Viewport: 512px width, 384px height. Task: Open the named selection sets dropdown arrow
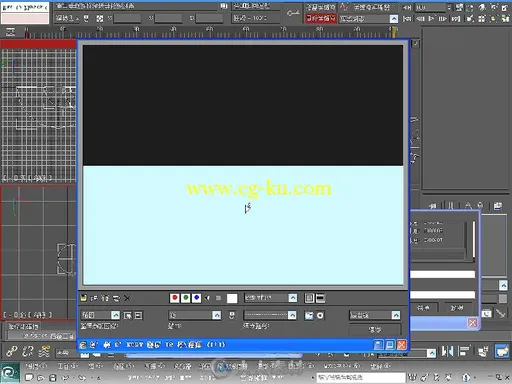[x=431, y=353]
